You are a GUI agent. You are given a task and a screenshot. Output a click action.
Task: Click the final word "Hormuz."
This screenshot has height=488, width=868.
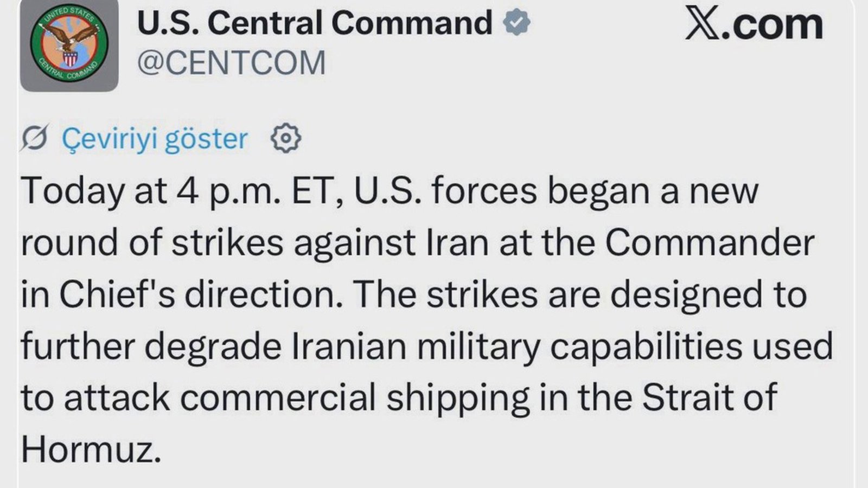[91, 450]
